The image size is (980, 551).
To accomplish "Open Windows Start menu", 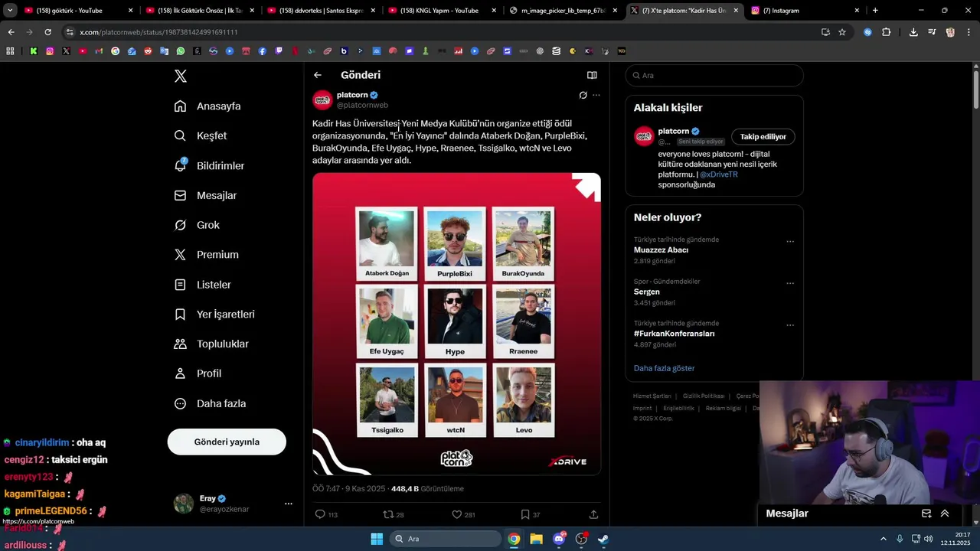I will click(x=377, y=539).
